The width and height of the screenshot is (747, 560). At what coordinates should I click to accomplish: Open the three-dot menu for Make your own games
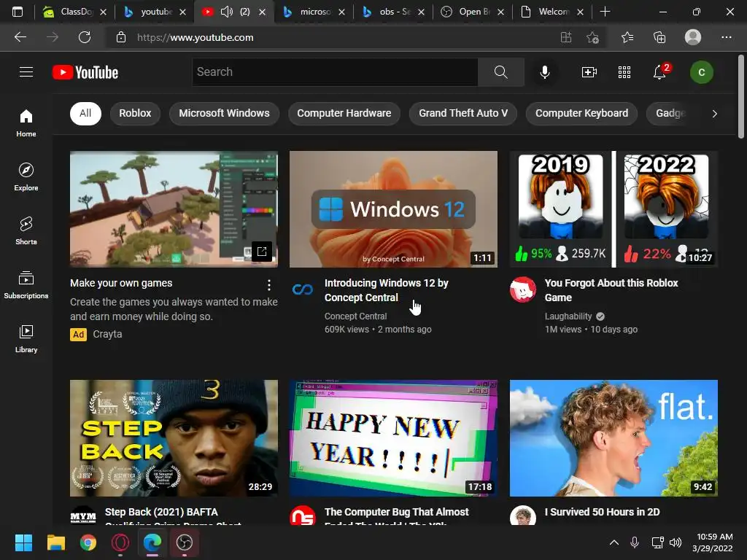point(269,285)
